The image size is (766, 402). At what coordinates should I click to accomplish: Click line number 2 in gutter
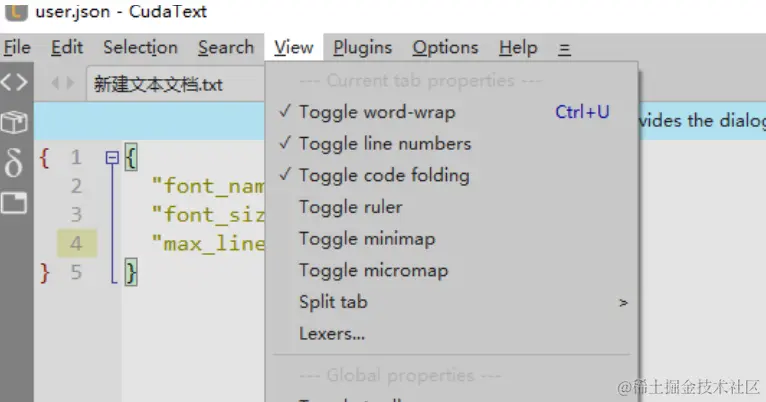tap(76, 186)
